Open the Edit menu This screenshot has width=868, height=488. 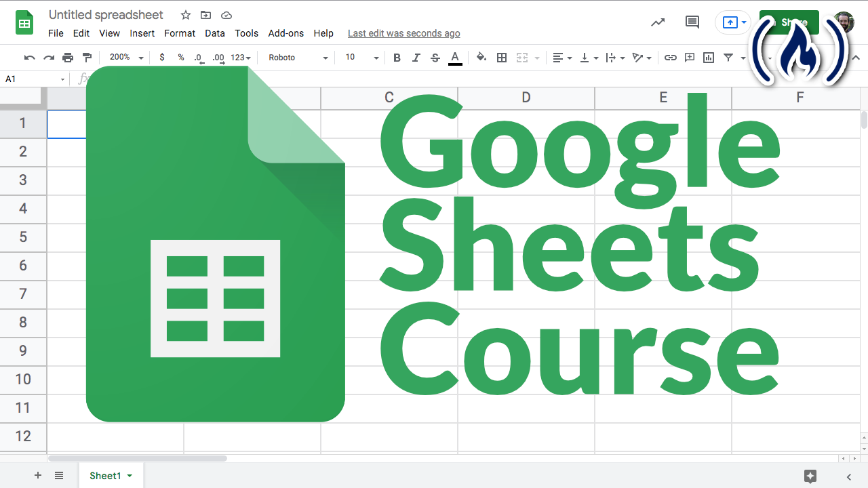click(x=81, y=33)
